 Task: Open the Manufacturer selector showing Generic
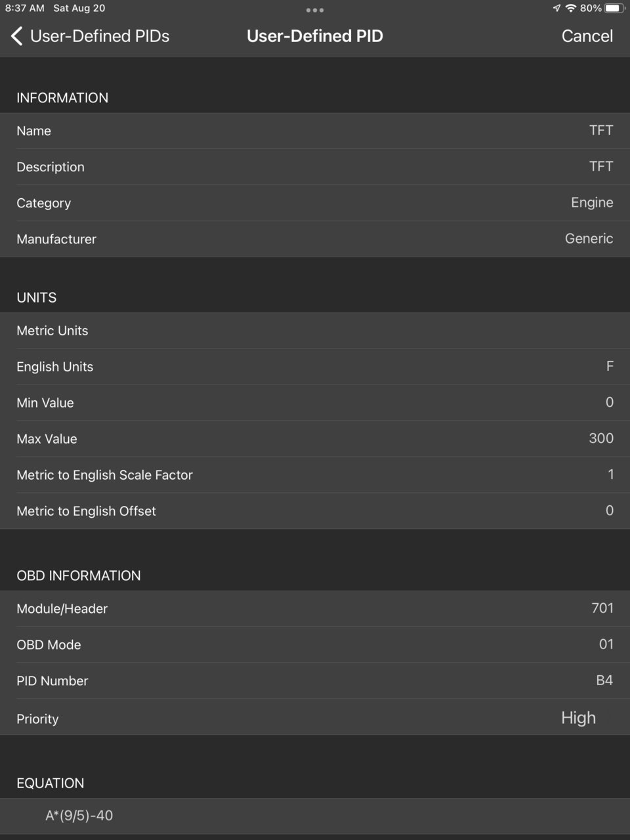point(315,239)
